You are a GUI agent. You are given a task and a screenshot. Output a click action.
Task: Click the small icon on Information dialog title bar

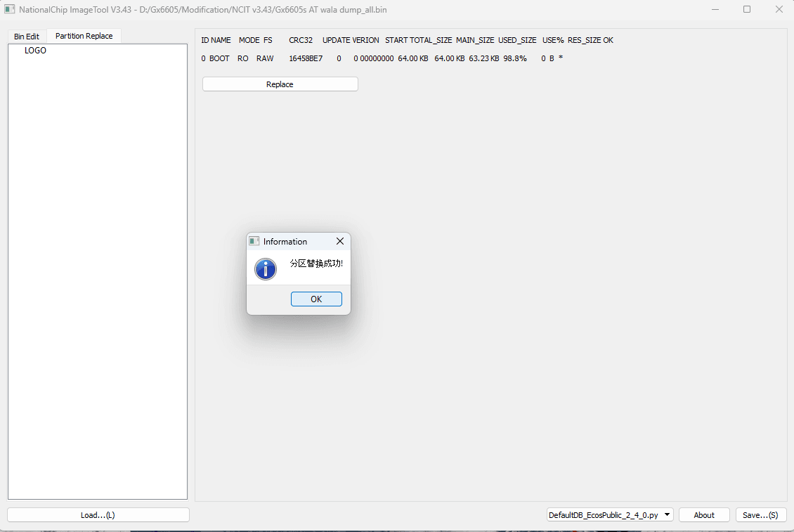tap(254, 241)
